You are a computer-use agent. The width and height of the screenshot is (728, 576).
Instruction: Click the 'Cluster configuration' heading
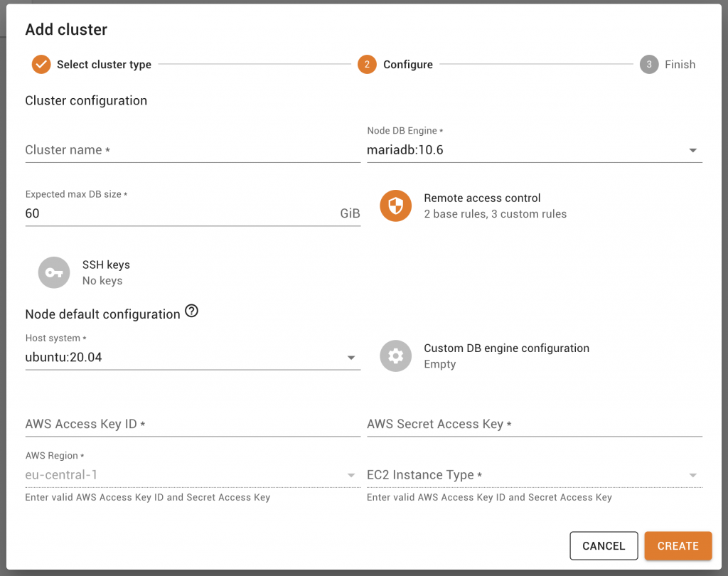coord(86,101)
